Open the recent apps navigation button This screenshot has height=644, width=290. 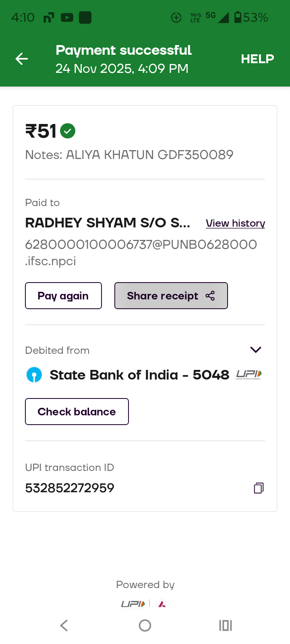point(226,625)
